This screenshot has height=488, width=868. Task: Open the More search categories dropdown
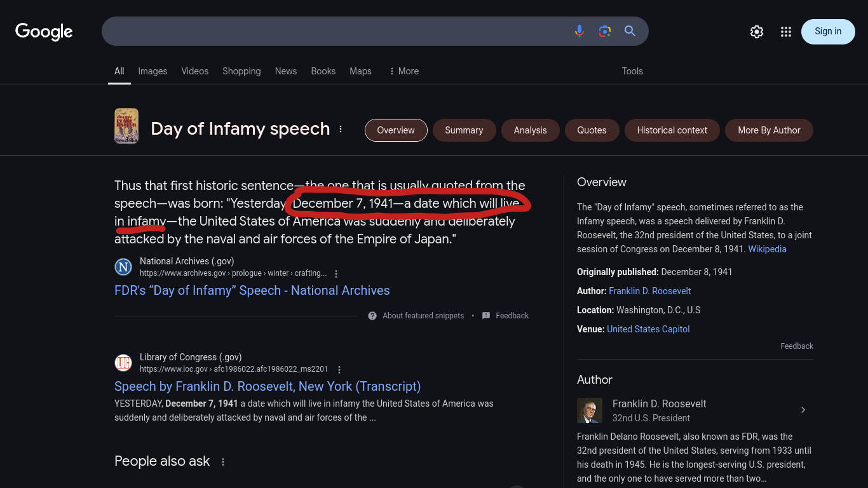click(x=404, y=71)
